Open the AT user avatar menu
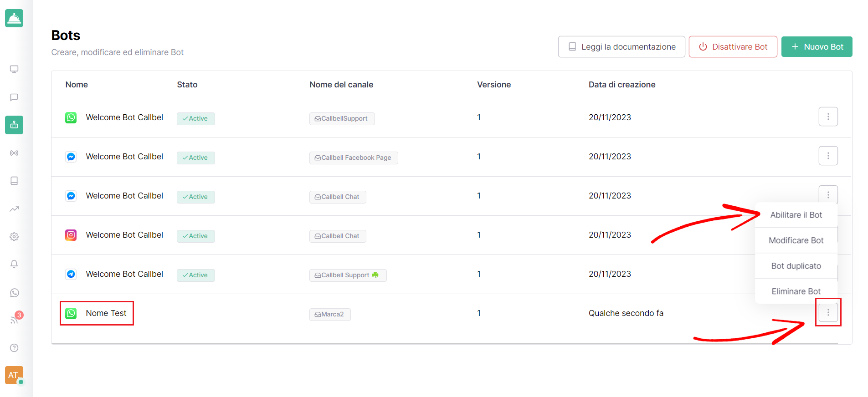The width and height of the screenshot is (868, 397). tap(14, 375)
